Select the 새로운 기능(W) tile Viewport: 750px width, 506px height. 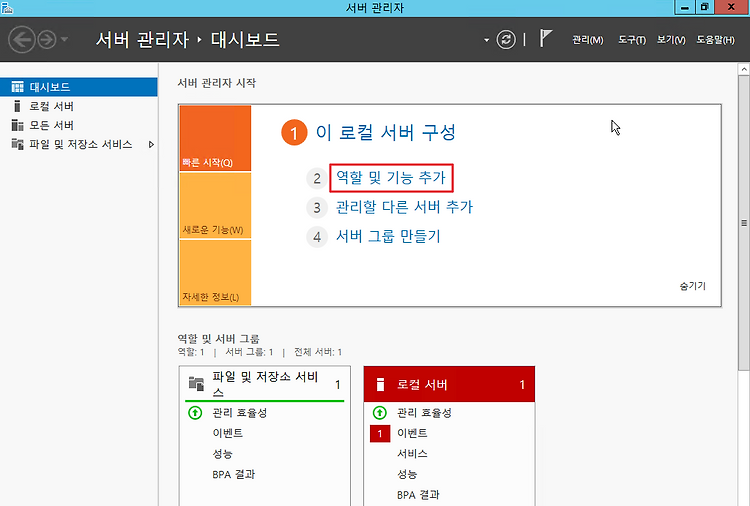tap(215, 205)
